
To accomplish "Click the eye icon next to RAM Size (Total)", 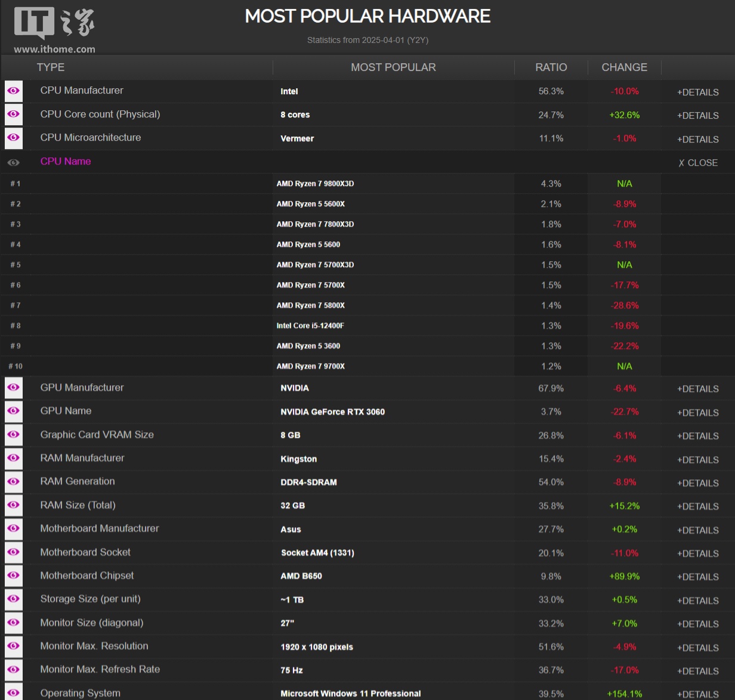I will pos(13,505).
